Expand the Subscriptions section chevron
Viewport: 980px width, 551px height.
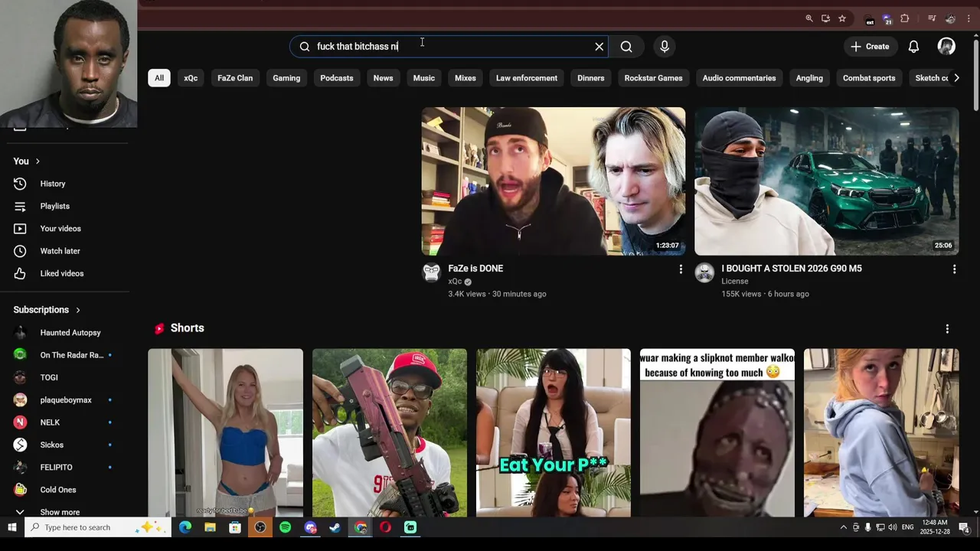point(77,310)
